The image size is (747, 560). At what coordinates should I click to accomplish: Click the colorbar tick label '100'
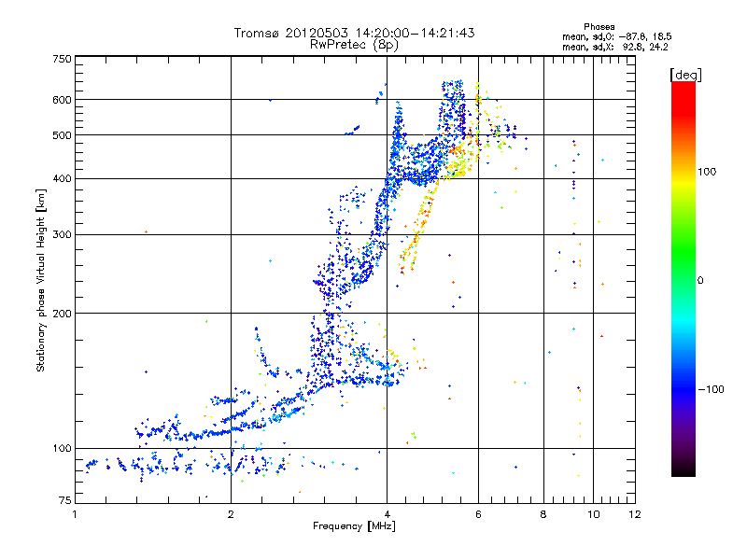[x=707, y=172]
